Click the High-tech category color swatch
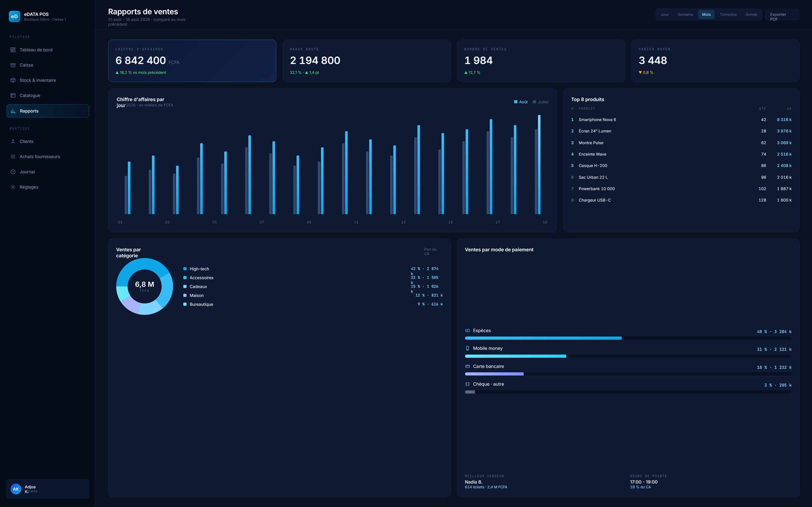The image size is (812, 507). pos(185,269)
